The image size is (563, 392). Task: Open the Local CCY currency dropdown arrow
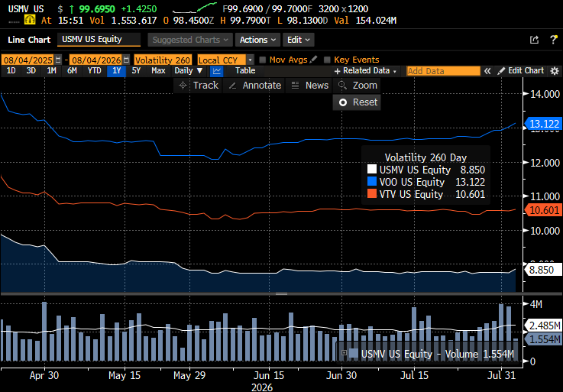(x=251, y=60)
